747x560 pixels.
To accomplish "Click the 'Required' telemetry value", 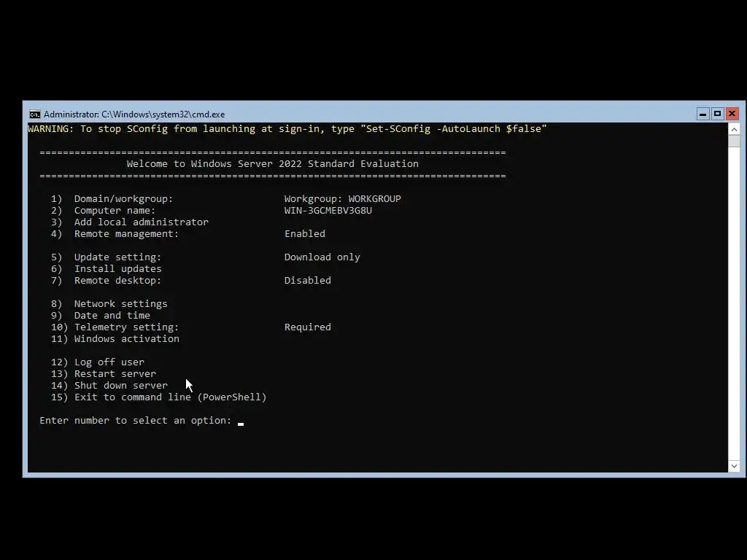I will [x=308, y=327].
